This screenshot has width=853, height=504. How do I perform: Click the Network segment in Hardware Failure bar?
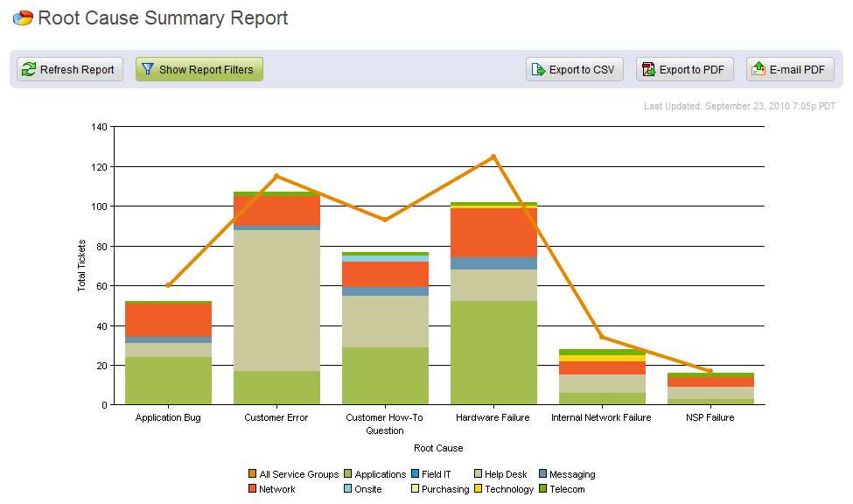(x=493, y=233)
